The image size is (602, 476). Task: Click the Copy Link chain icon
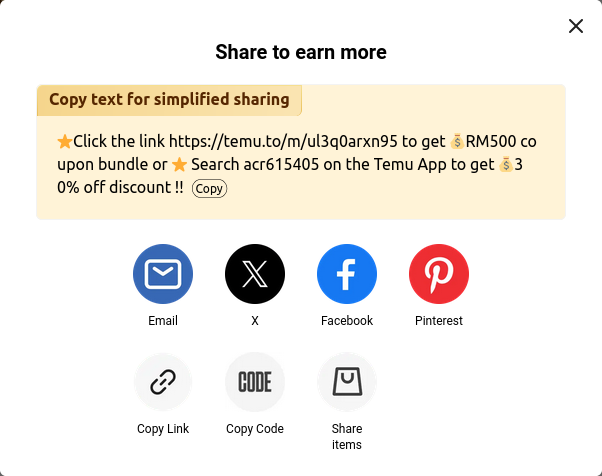tap(163, 382)
